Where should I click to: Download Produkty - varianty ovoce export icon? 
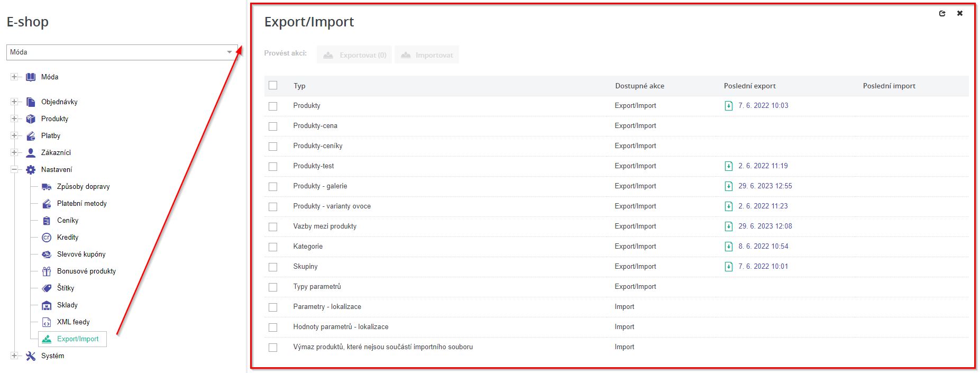[728, 206]
